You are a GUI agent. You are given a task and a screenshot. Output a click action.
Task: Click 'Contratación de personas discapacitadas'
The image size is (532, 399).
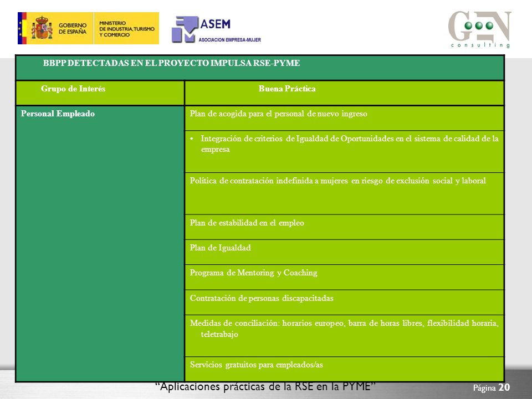click(x=262, y=298)
